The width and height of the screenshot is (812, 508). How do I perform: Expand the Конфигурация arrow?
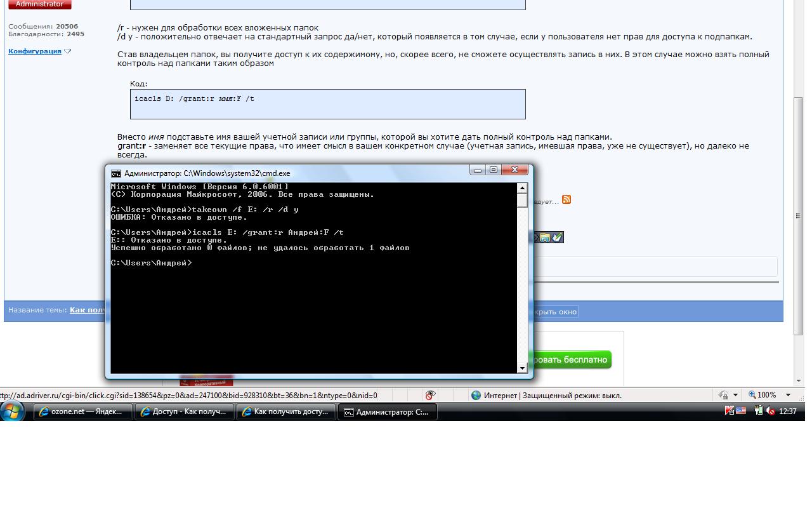tap(68, 51)
